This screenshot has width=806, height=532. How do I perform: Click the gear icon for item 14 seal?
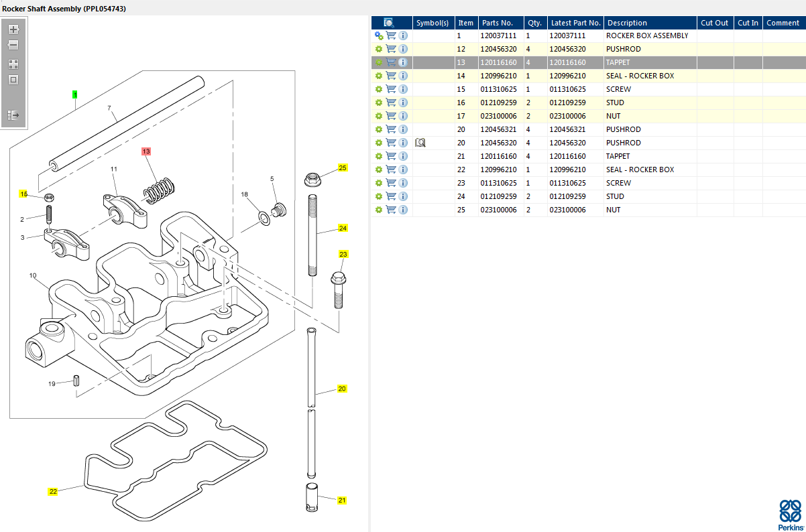tap(379, 76)
